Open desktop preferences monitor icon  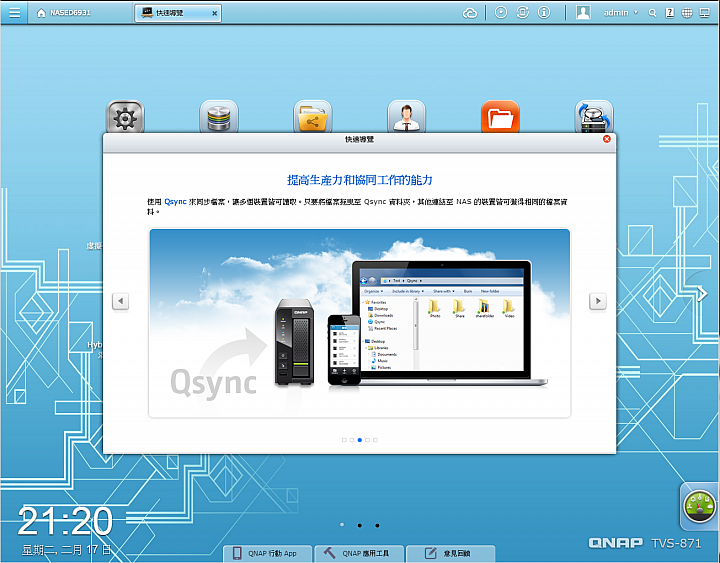click(x=704, y=13)
